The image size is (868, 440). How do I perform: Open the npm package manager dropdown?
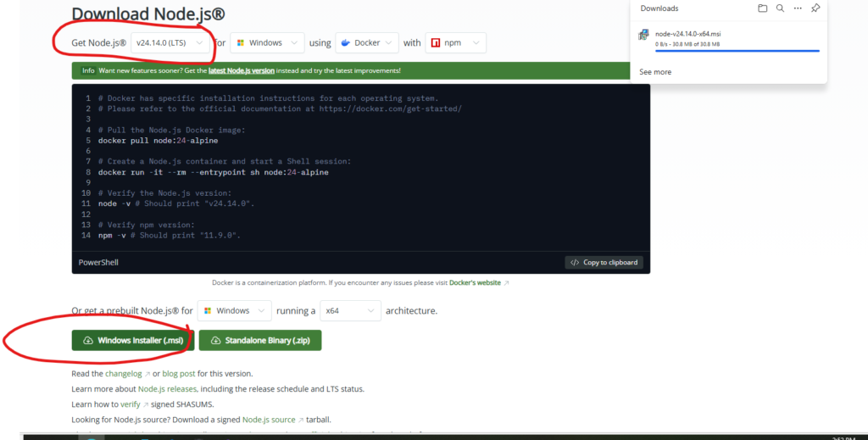click(456, 42)
